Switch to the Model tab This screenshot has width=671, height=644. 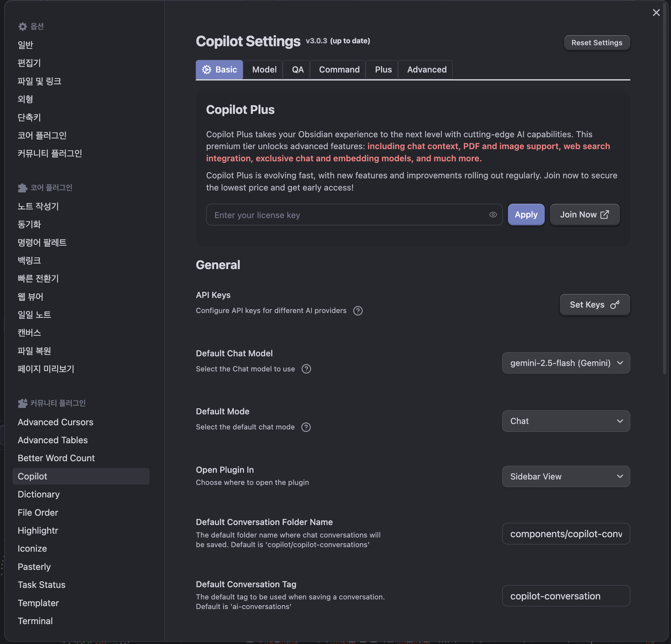tap(264, 70)
